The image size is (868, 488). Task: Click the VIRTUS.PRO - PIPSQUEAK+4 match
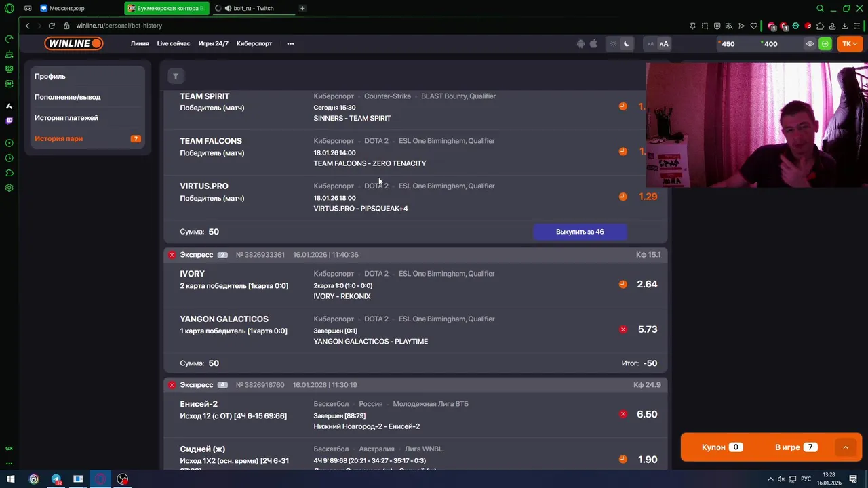[x=361, y=209]
